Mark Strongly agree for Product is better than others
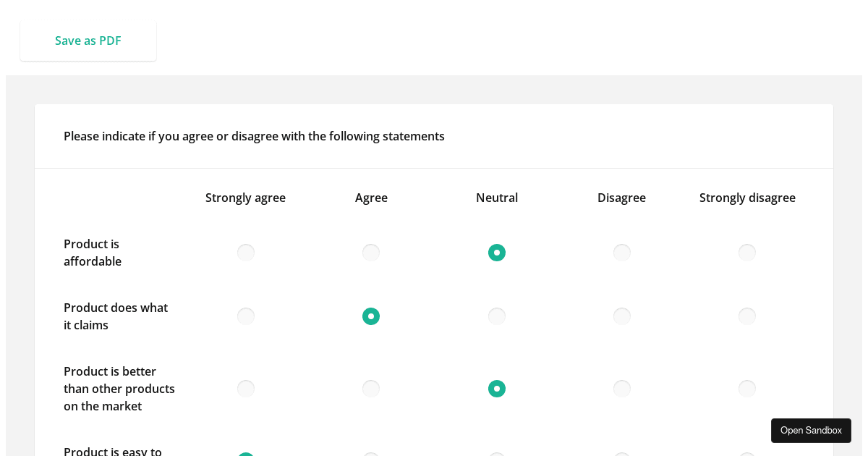Screen dimensions: 868x456 245,389
